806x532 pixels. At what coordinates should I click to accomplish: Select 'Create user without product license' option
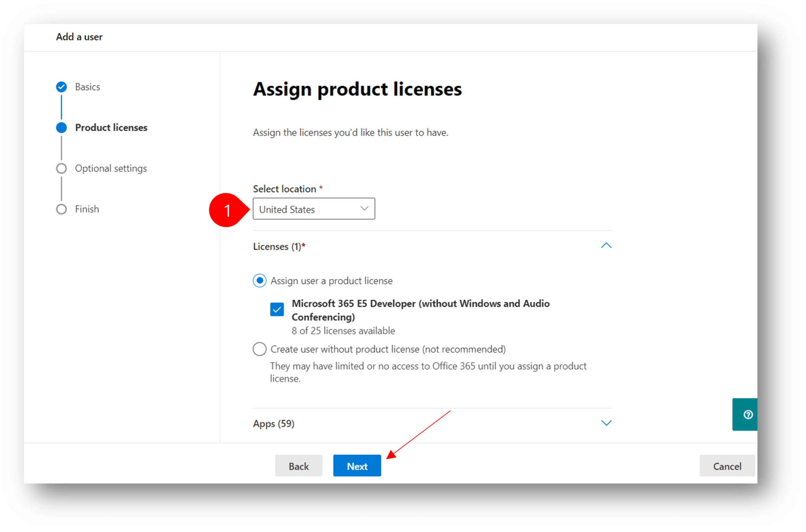[x=259, y=349]
